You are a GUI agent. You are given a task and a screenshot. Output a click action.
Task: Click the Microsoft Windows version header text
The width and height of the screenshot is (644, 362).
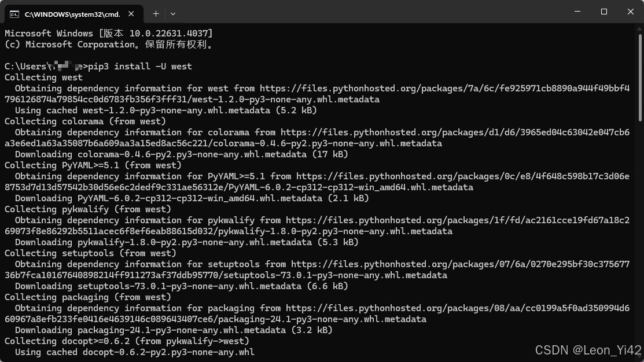(x=107, y=33)
